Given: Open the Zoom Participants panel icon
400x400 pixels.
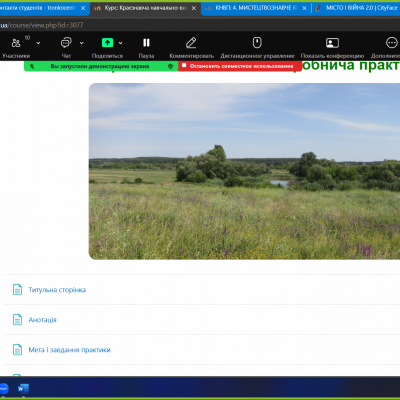Looking at the screenshot, I should pyautogui.click(x=16, y=43).
